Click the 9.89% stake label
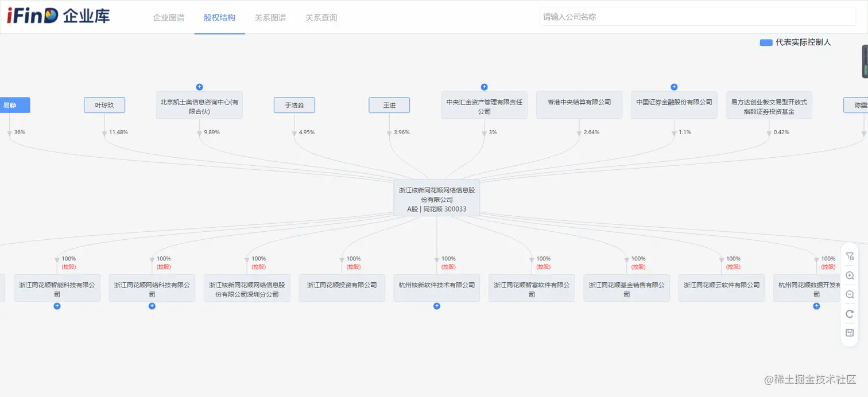The width and height of the screenshot is (868, 397). coord(211,132)
